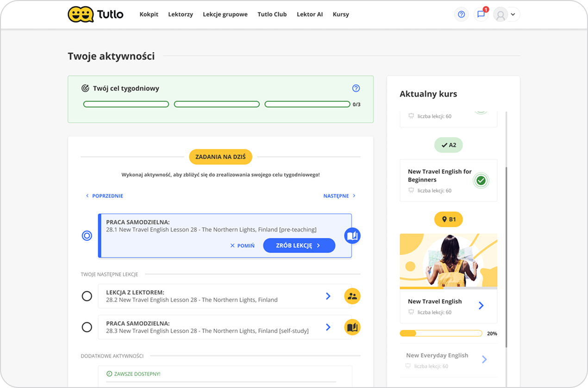The width and height of the screenshot is (588, 388).
Task: Expand the user account dropdown arrow
Action: tap(513, 14)
